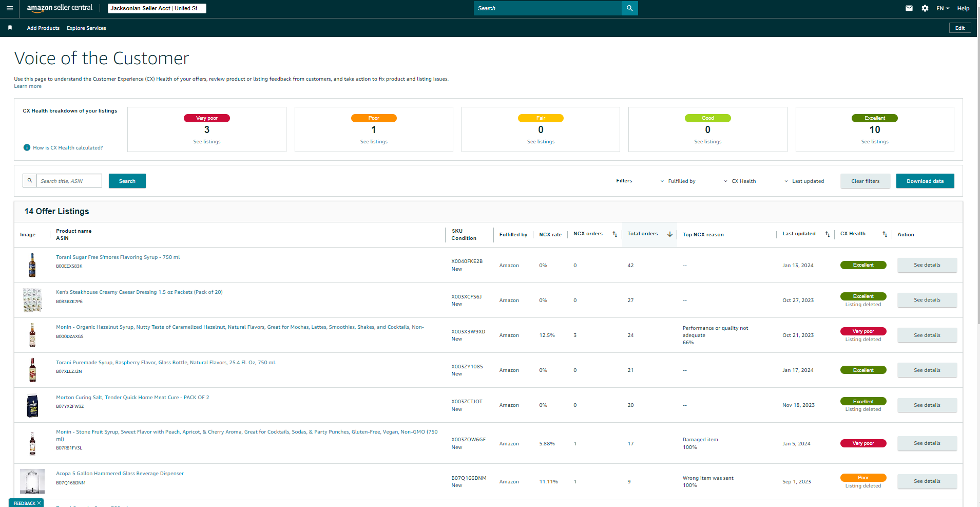Open Monin Organic Hazelnut Syrup product link
The image size is (980, 507).
240,327
